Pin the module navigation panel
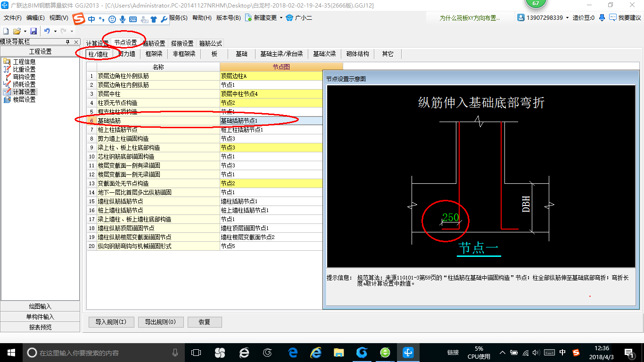Screen dimensions: 644x362 coord(67,42)
